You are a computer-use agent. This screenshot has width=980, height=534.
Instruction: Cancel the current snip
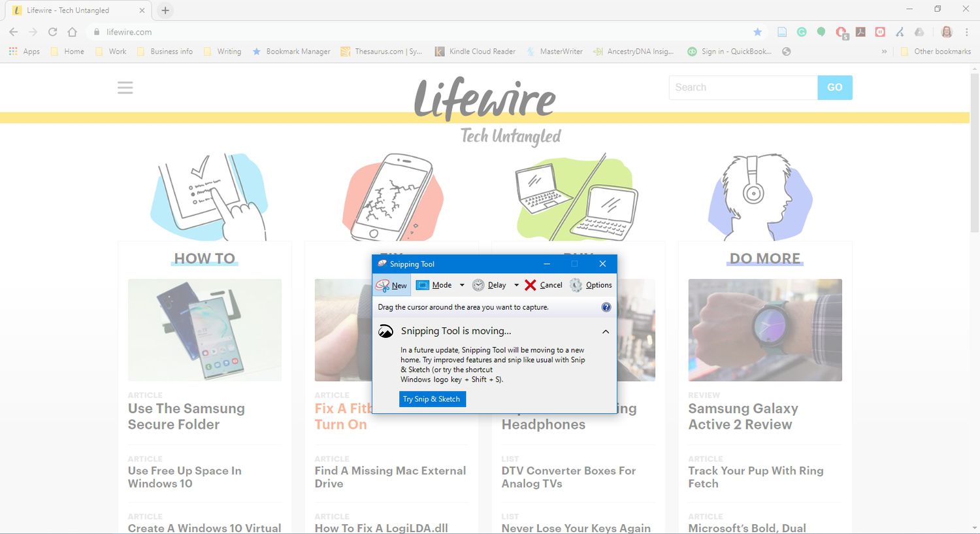click(543, 285)
